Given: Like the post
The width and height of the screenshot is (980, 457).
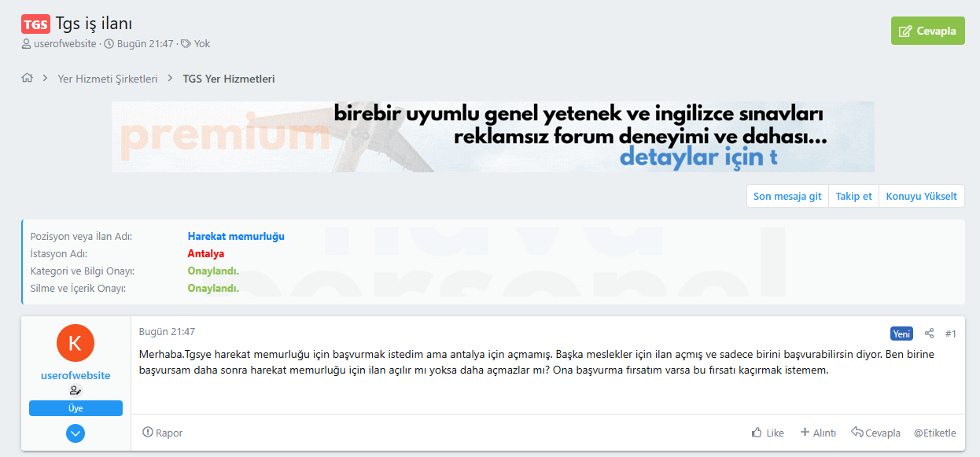Looking at the screenshot, I should click(768, 433).
